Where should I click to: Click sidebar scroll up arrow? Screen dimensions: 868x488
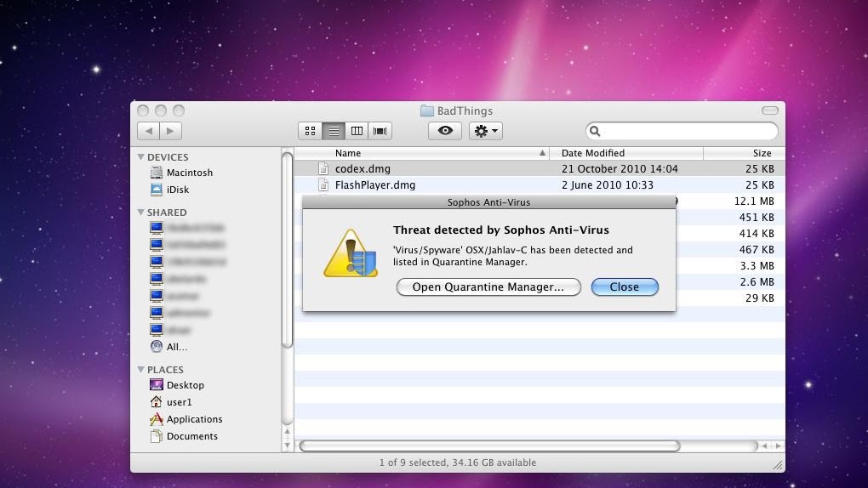[287, 432]
